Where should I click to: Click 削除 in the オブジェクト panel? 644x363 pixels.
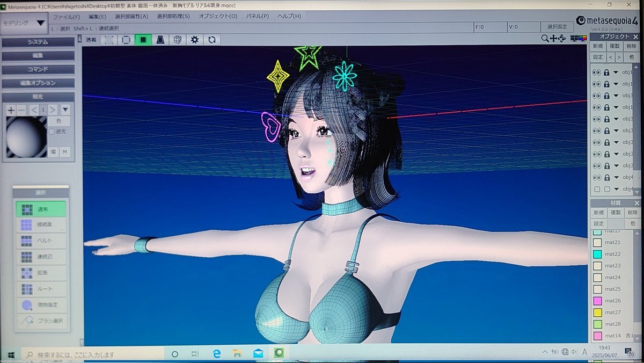pyautogui.click(x=632, y=46)
